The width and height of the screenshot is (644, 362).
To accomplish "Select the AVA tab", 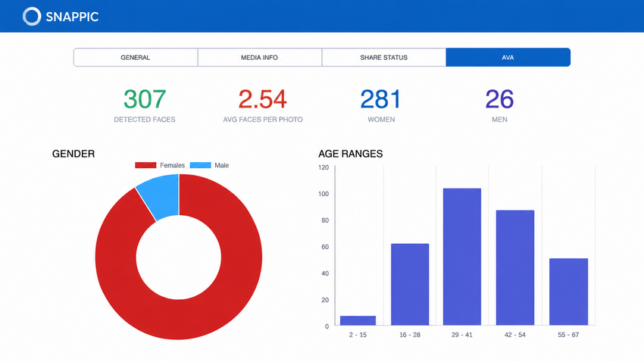I will tap(508, 58).
